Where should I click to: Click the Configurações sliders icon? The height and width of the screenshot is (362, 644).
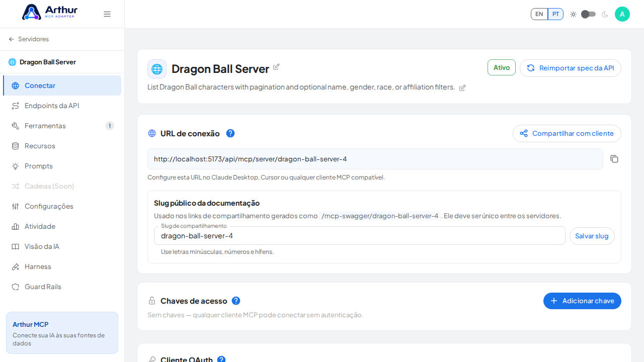pos(16,206)
